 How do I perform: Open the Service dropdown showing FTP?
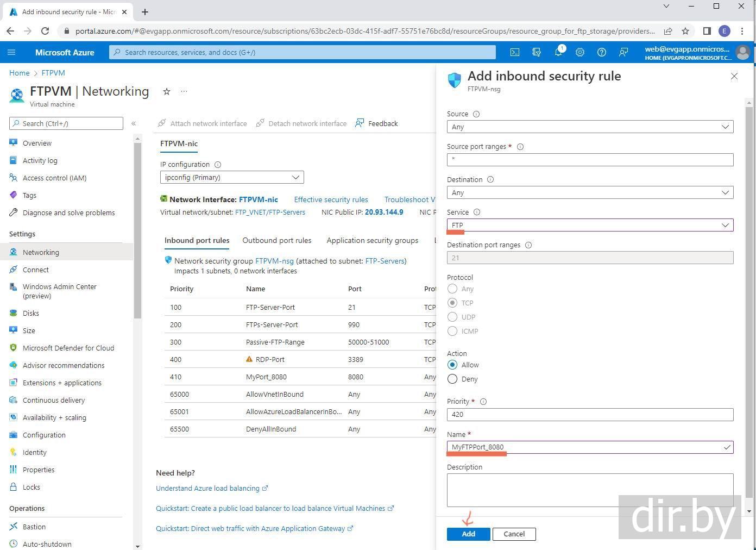coord(590,225)
